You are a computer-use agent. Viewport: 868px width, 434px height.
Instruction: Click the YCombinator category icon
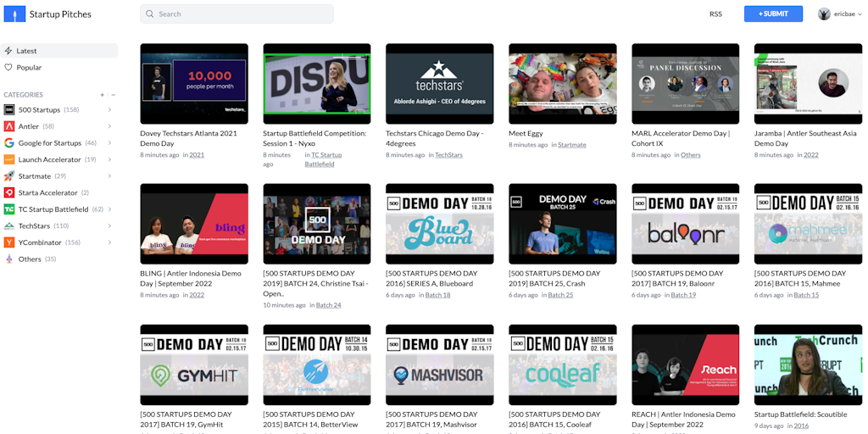8,242
